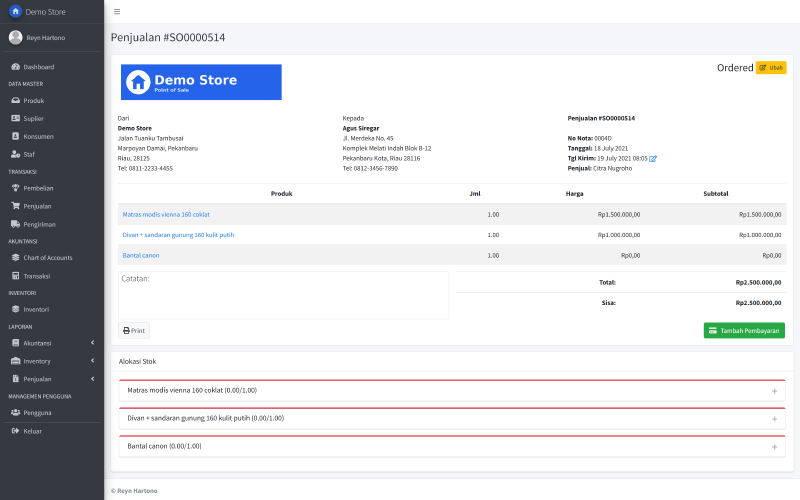This screenshot has width=800, height=500.
Task: Click the Inventori boxes icon
Action: 15,309
